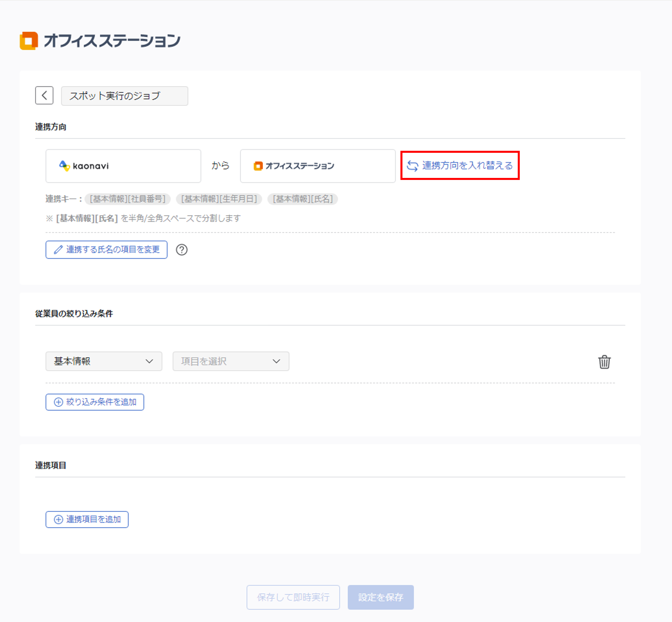Click the back arrow button
Viewport: 672px width, 622px height.
(x=44, y=95)
